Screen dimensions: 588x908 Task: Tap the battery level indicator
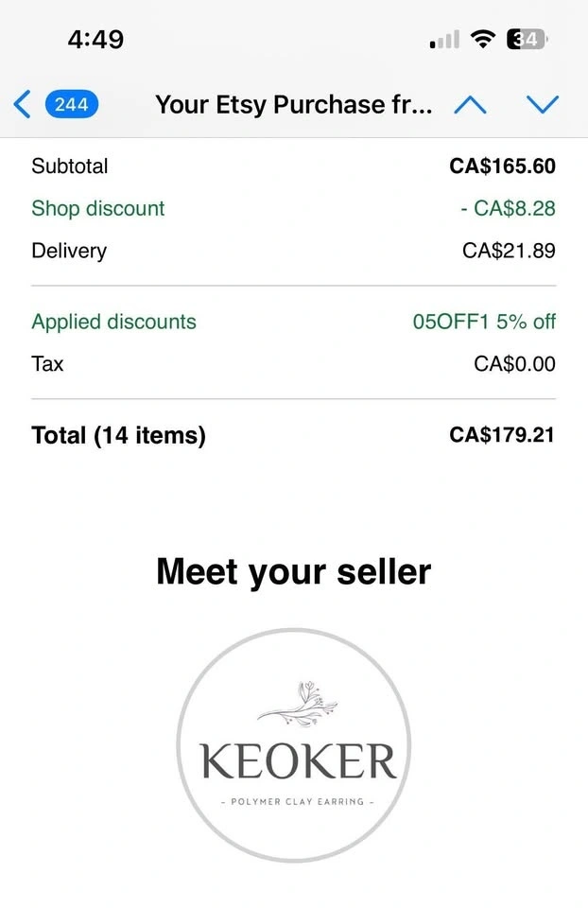pos(527,40)
